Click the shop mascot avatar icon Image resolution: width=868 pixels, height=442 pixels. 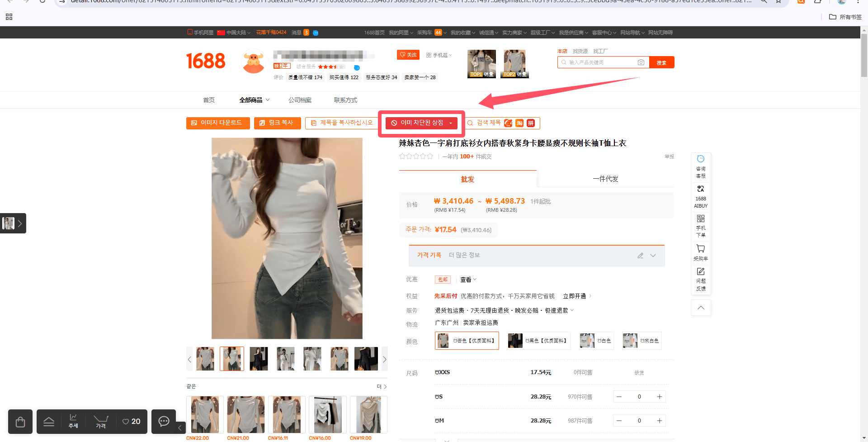254,62
